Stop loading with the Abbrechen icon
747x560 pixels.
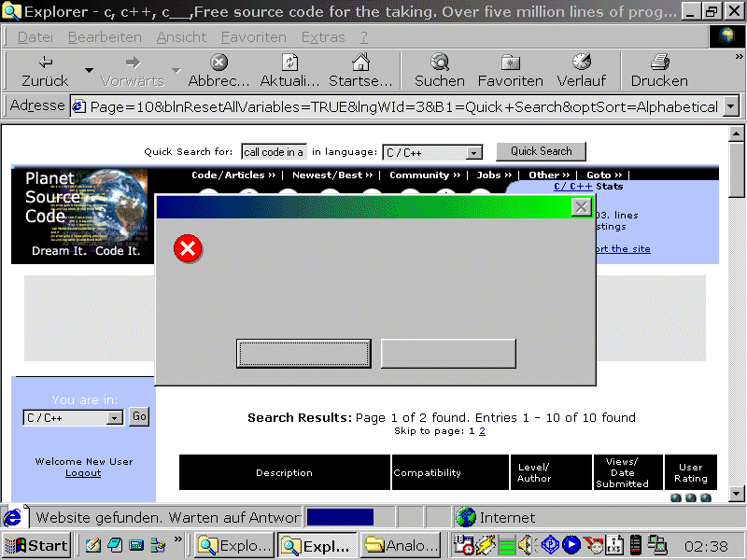click(218, 63)
